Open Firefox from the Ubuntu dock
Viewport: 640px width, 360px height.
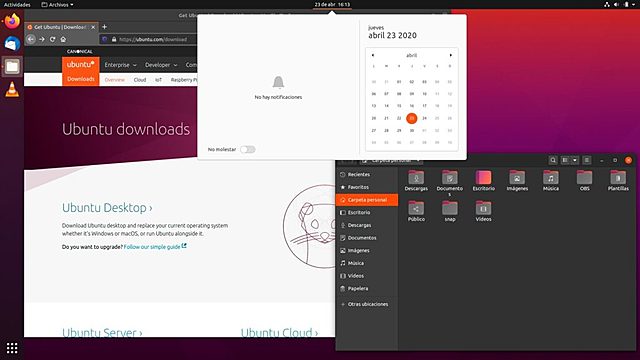[x=12, y=21]
